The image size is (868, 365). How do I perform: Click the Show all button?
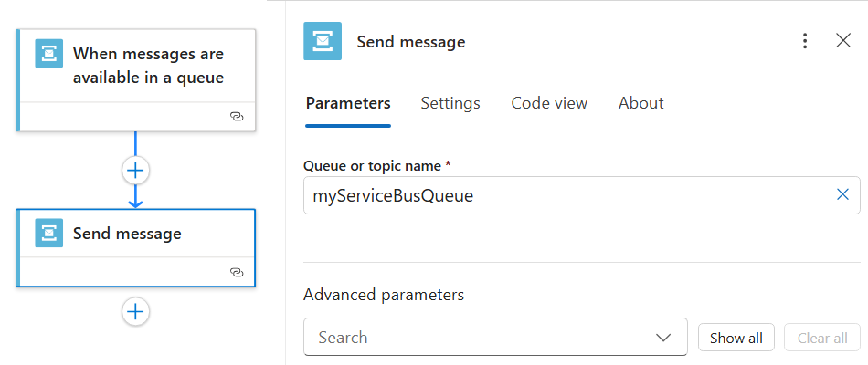coord(736,338)
